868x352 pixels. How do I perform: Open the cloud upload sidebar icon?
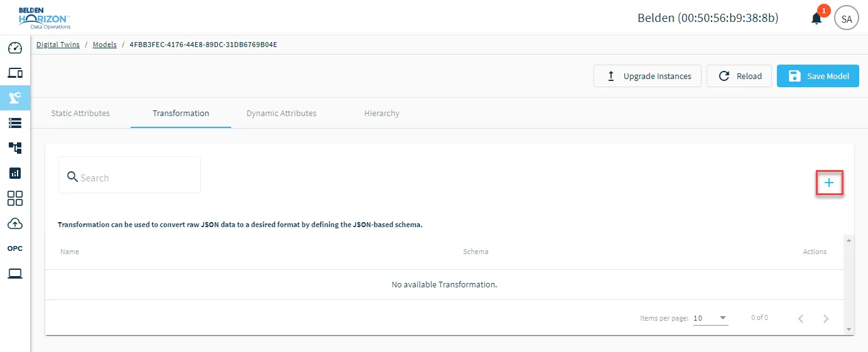click(15, 223)
